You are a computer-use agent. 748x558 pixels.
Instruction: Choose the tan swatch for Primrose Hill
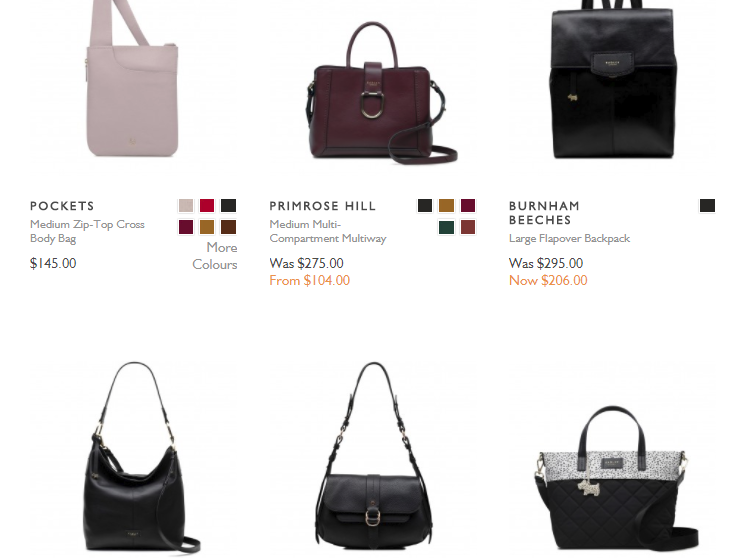447,206
